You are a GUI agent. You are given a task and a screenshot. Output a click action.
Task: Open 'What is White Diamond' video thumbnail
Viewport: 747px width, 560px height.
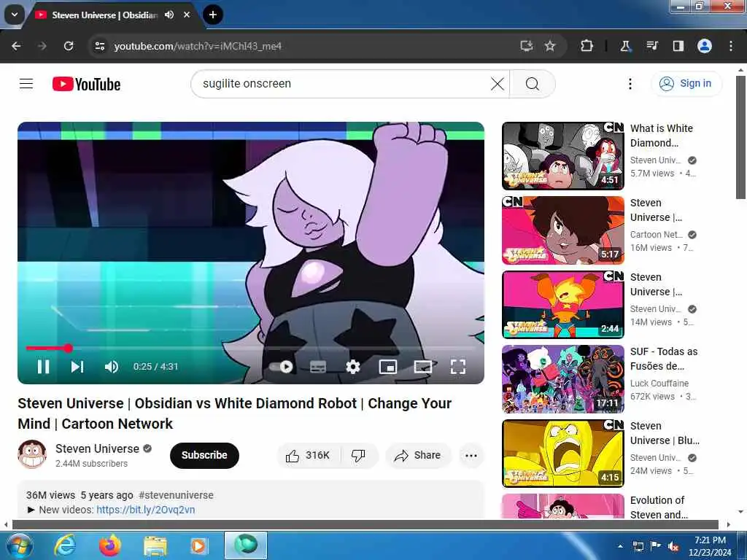tap(563, 156)
